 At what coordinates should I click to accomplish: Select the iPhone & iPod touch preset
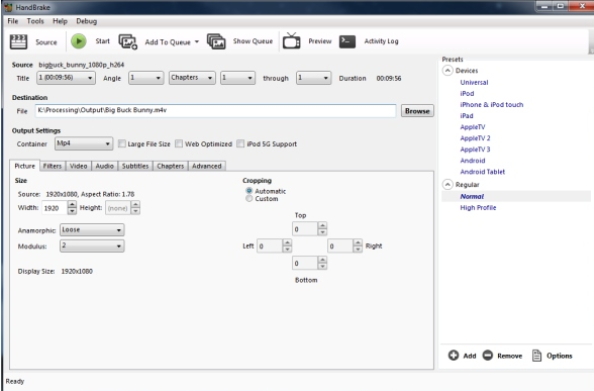point(491,105)
